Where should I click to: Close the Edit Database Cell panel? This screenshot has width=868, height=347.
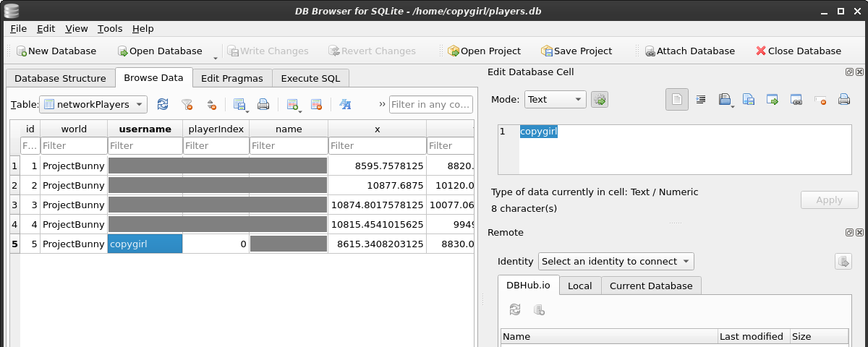coord(859,72)
